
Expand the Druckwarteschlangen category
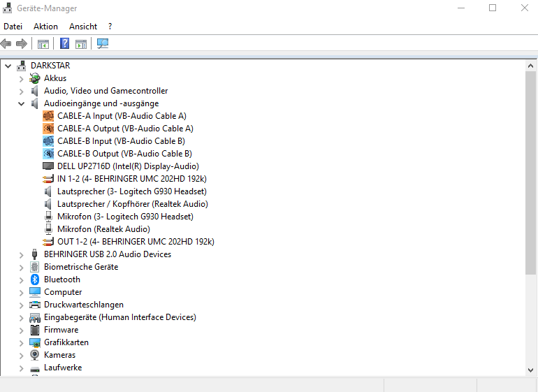pyautogui.click(x=21, y=305)
